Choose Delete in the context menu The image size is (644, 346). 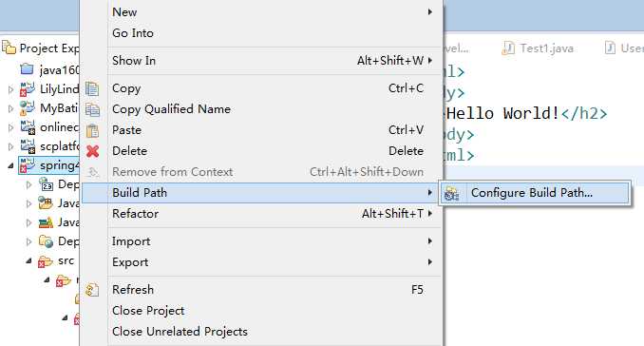[261, 151]
